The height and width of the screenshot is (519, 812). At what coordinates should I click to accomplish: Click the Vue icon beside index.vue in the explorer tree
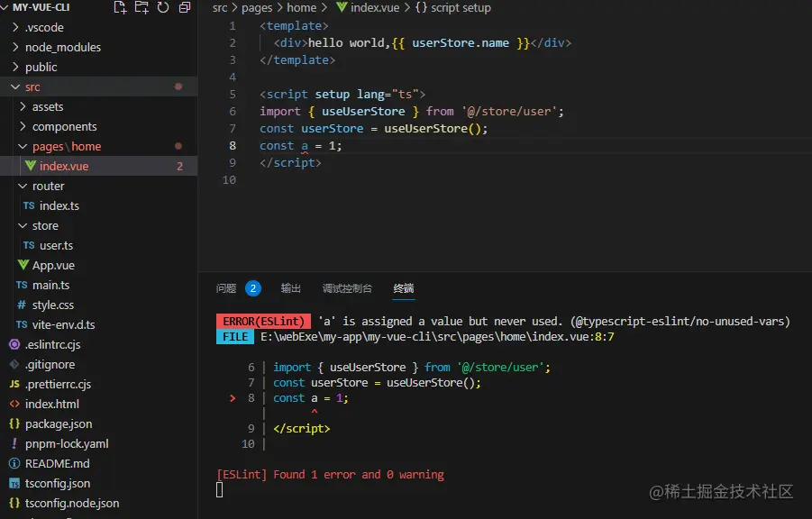(x=31, y=166)
